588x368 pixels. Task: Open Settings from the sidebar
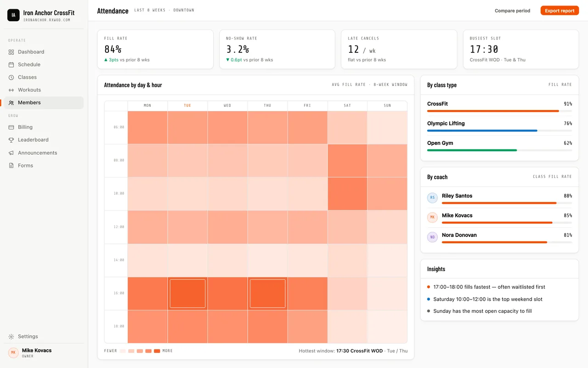pos(44,337)
